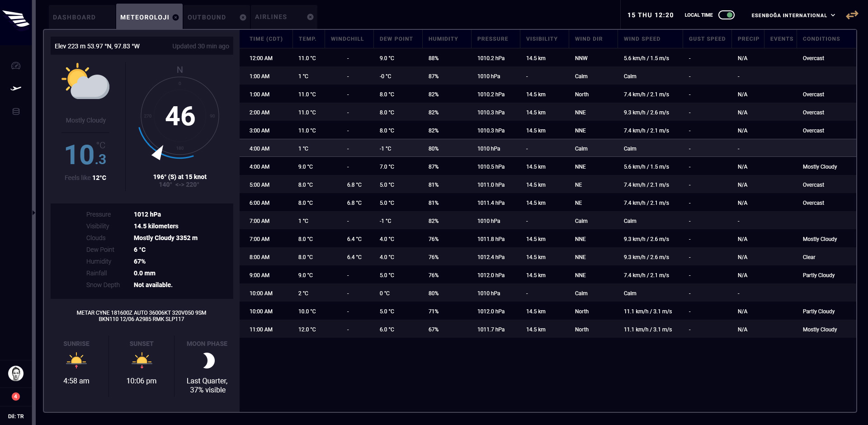Click the wind compass dial showing 46
This screenshot has width=868, height=425.
point(180,116)
